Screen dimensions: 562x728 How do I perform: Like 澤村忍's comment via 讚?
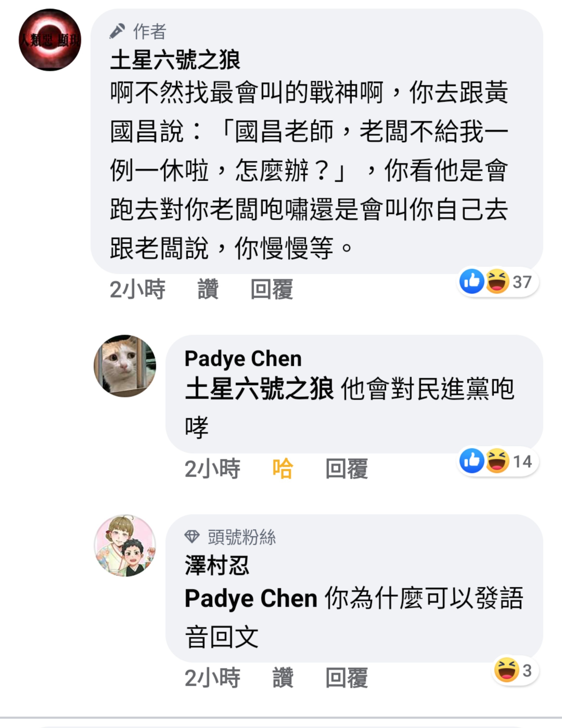283,677
